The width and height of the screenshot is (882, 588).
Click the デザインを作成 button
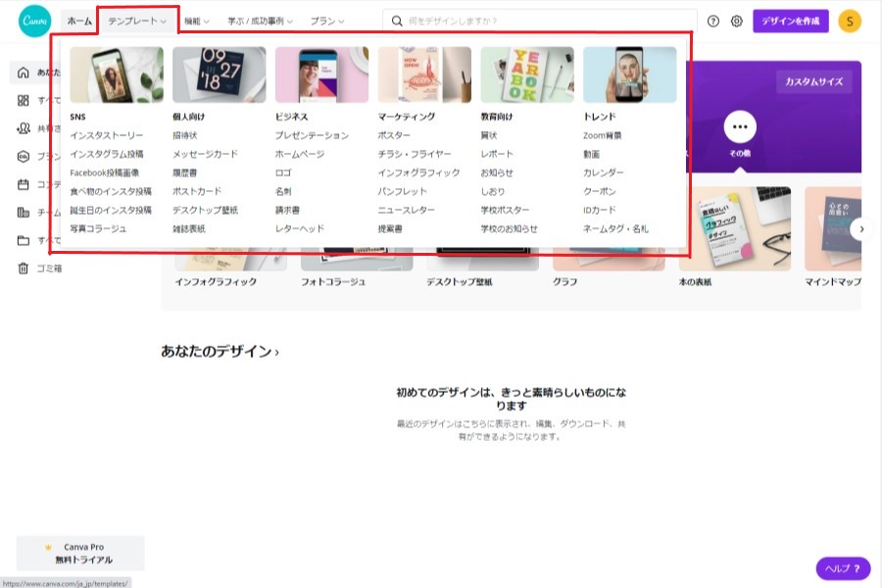[x=790, y=21]
